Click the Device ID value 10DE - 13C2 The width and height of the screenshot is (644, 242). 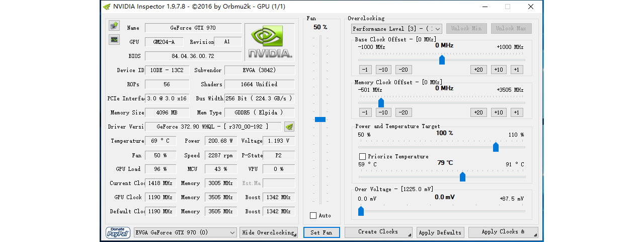click(x=167, y=70)
